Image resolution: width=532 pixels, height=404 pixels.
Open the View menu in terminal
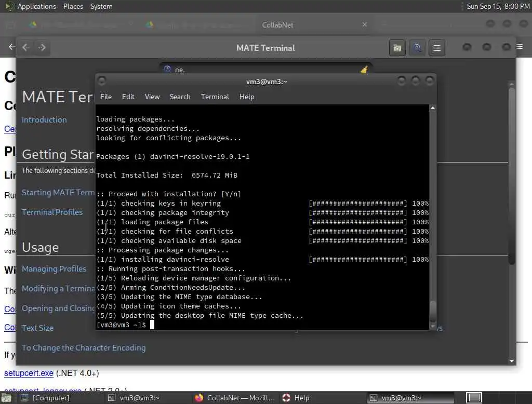pos(152,97)
